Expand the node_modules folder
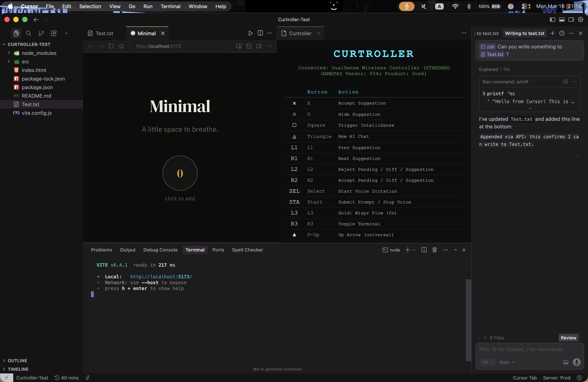This screenshot has height=382, width=588. (x=9, y=53)
